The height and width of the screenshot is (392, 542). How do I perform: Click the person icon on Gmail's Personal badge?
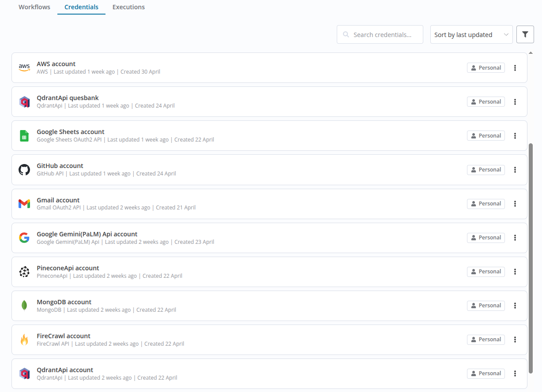tap(474, 203)
